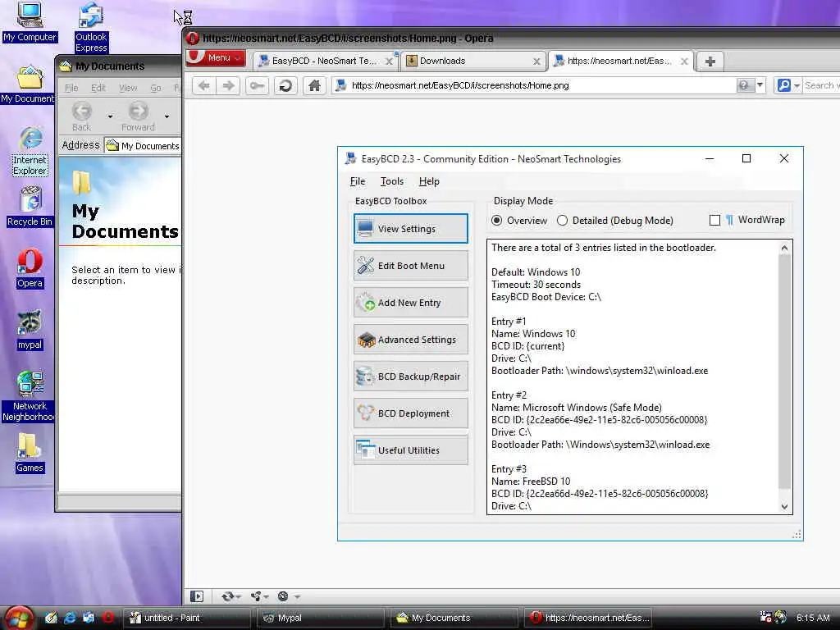Click the Opera search field
Viewport: 840px width, 630px height.
coord(821,85)
